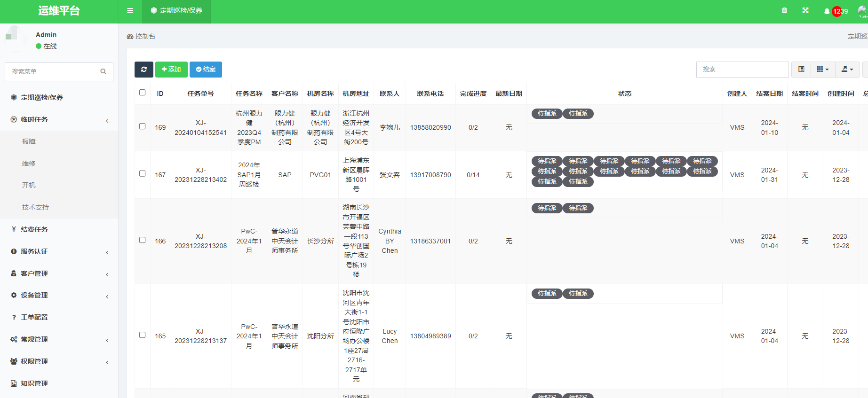Click the Admin user avatar in sidebar
This screenshot has width=868, height=398.
click(x=16, y=39)
